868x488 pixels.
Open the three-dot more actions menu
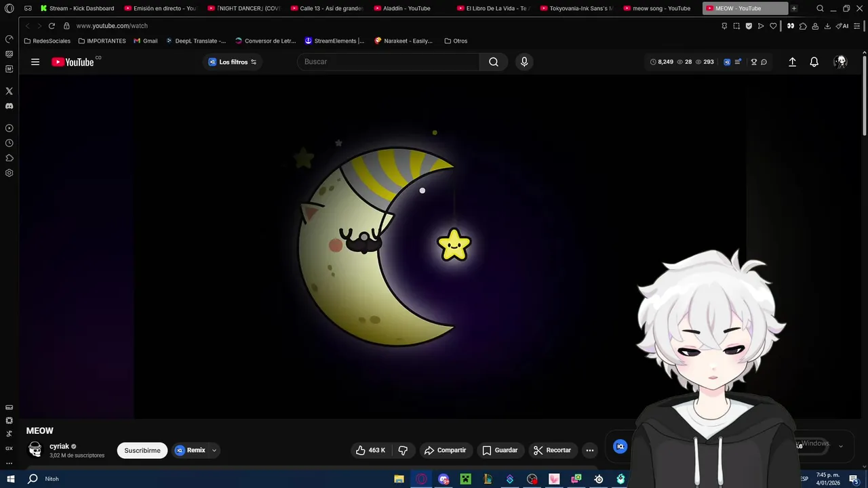click(x=590, y=450)
